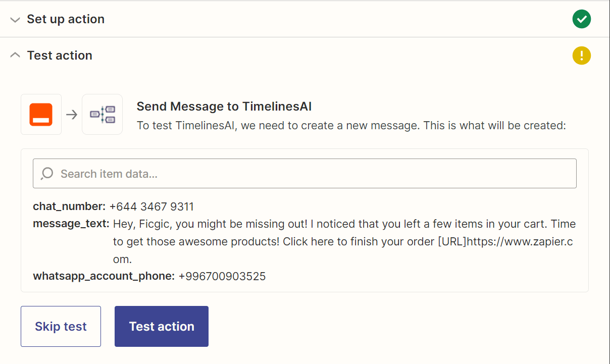The image size is (610, 364).
Task: Select the whatsapp_account_phone field label
Action: tap(104, 276)
